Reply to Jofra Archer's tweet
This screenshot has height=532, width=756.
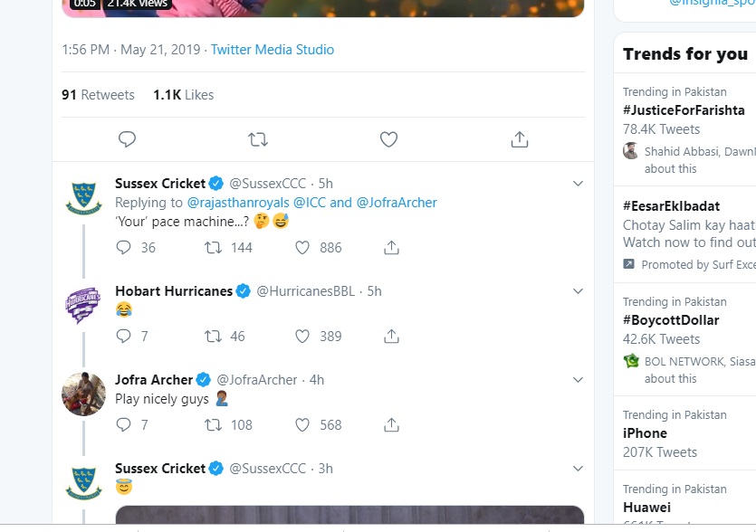(124, 424)
